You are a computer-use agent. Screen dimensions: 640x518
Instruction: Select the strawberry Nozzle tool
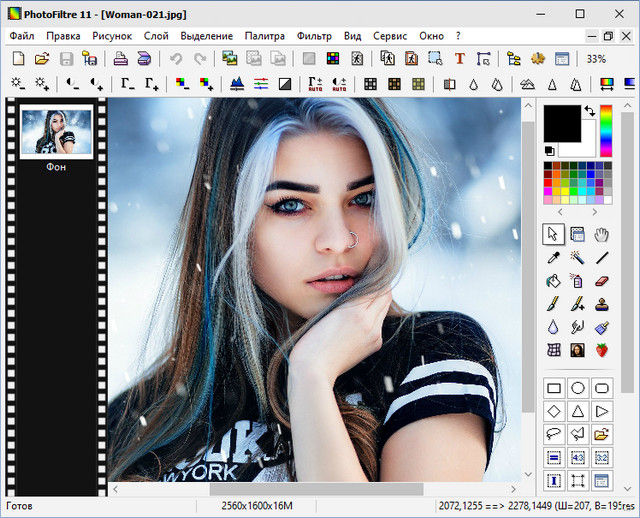(x=602, y=350)
